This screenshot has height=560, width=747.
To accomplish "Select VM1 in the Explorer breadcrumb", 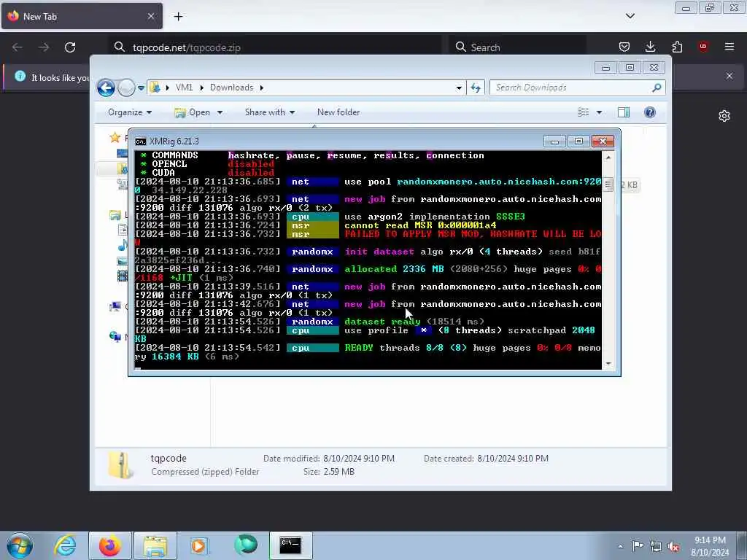I will point(184,87).
